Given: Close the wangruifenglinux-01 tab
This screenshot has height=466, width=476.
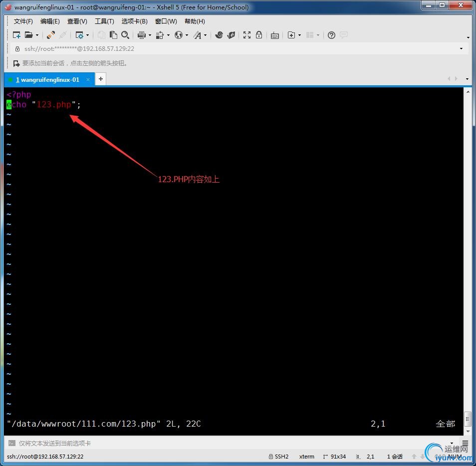Looking at the screenshot, I should tap(88, 80).
